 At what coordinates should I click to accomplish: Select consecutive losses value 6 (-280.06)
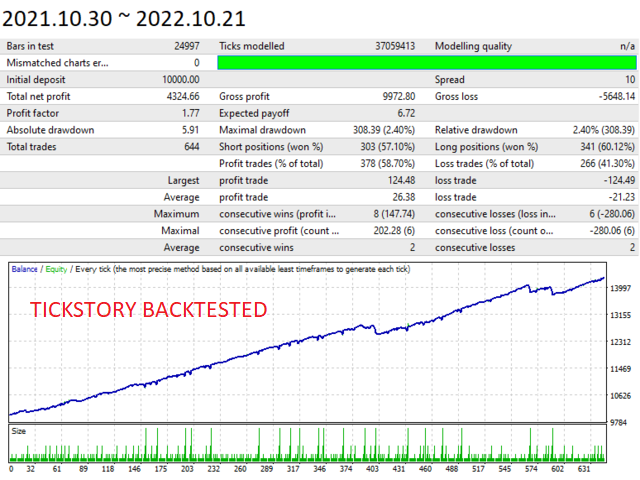[x=612, y=214]
